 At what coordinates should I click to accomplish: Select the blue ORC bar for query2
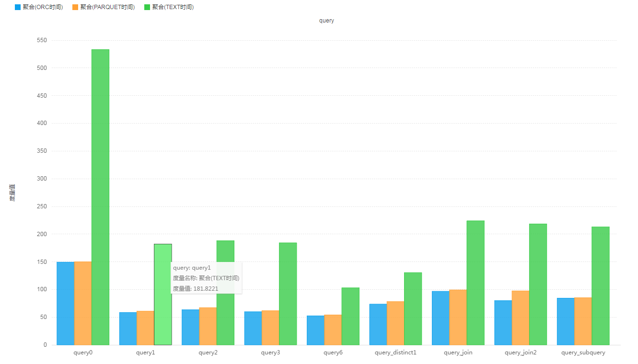click(190, 327)
